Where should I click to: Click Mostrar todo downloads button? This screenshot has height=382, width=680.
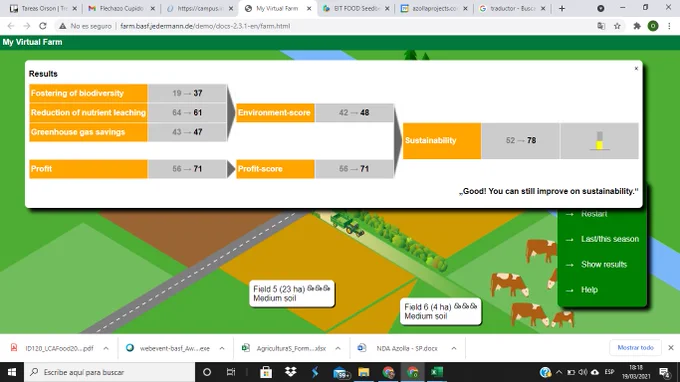point(635,348)
